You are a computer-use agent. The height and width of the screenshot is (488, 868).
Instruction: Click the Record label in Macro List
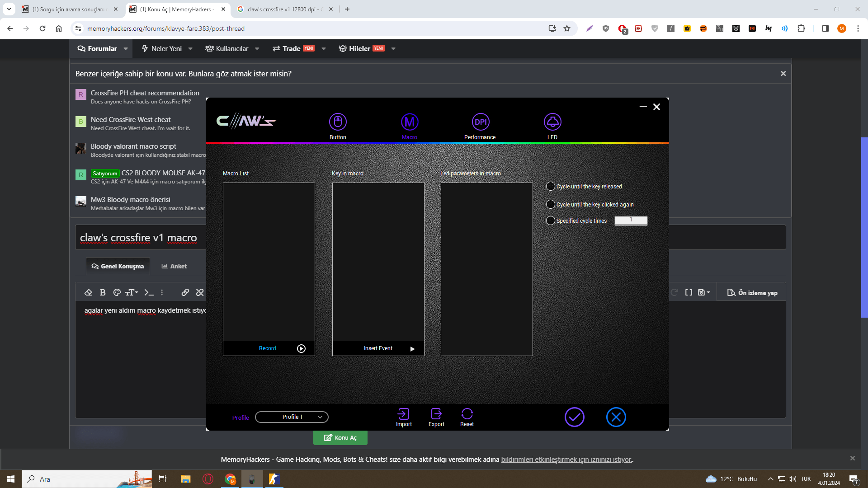(x=267, y=348)
